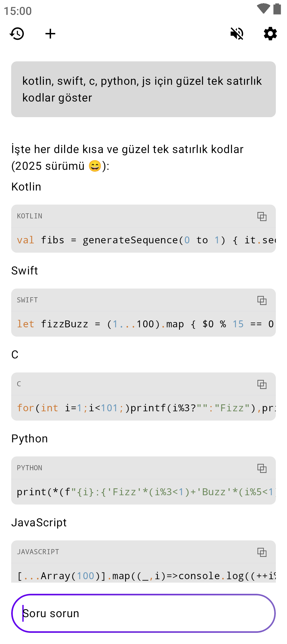Tap the Wi-Fi status icon
This screenshot has width=287, height=644.
[x=263, y=9]
